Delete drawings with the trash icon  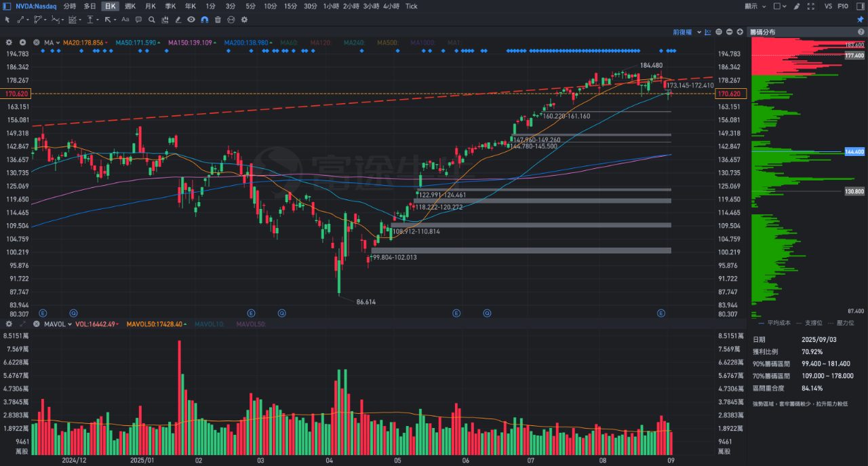(218, 20)
